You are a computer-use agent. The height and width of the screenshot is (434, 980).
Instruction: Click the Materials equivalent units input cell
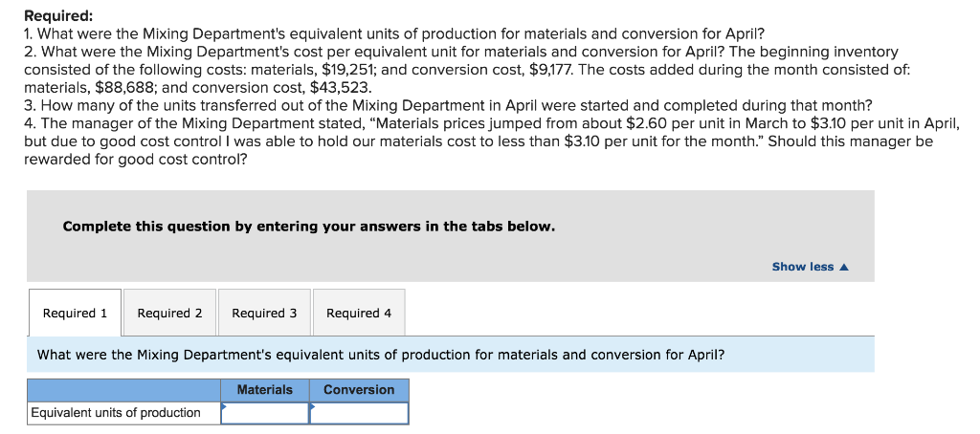pyautogui.click(x=265, y=413)
